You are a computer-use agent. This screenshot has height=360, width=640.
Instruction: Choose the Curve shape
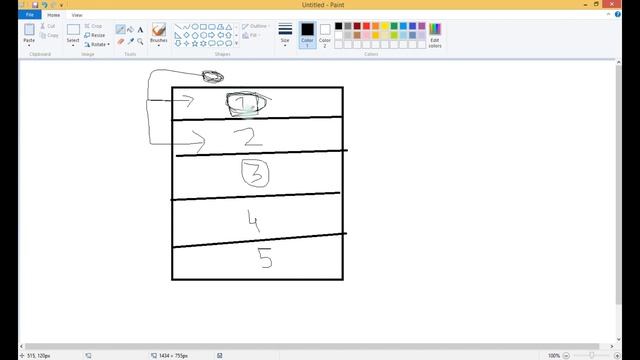coord(187,27)
